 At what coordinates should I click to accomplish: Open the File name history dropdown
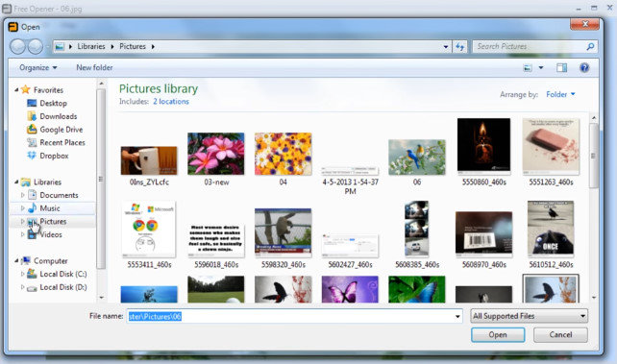457,316
